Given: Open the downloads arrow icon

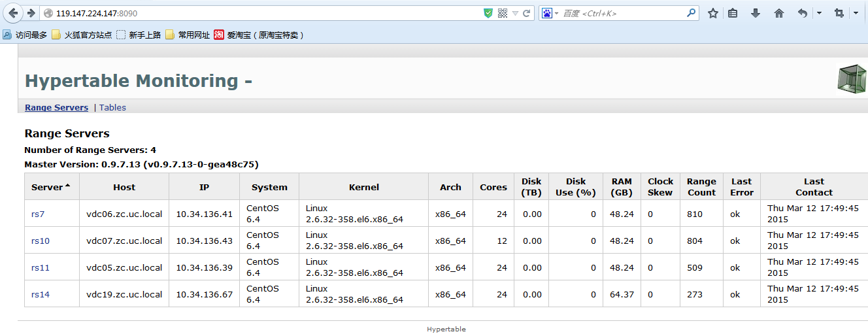Looking at the screenshot, I should (x=756, y=13).
